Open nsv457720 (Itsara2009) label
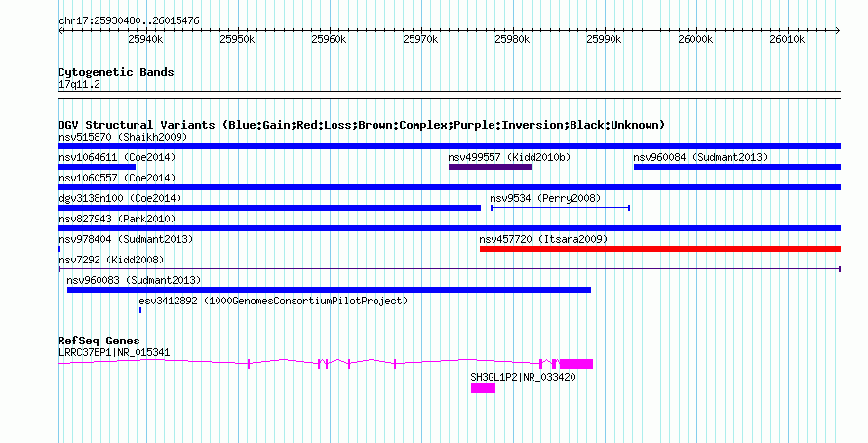868x443 pixels. point(543,239)
